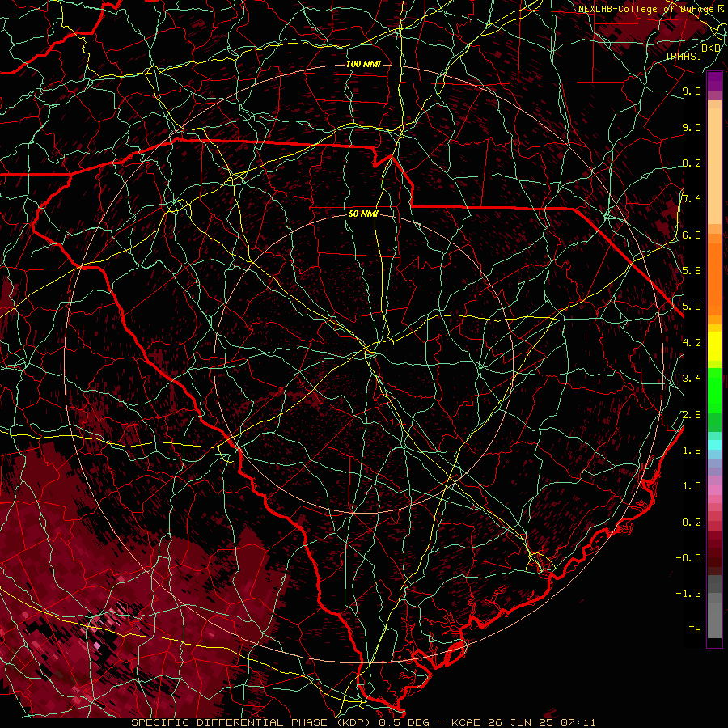
Task: Click the 3.4 value on the color scale
Action: 692,379
